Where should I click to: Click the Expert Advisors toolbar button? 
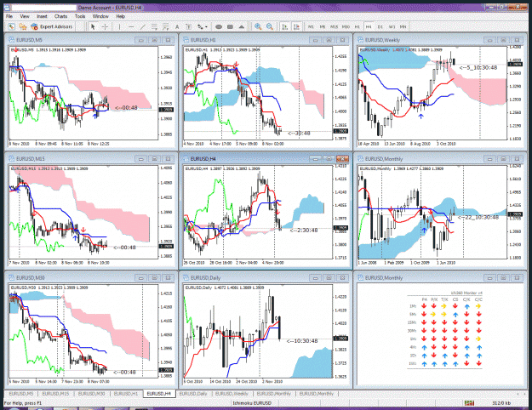point(52,26)
